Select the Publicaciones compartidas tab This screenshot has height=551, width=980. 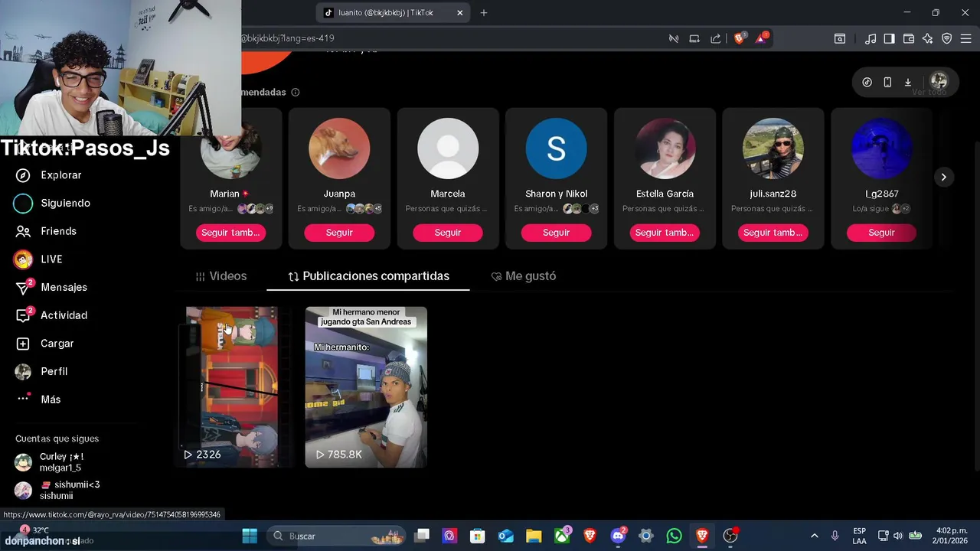point(368,276)
